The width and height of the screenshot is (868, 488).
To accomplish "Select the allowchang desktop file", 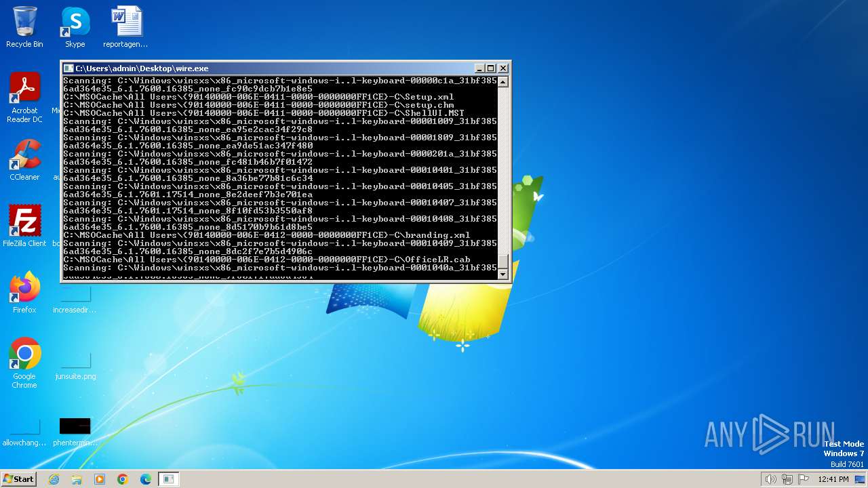I will (24, 432).
